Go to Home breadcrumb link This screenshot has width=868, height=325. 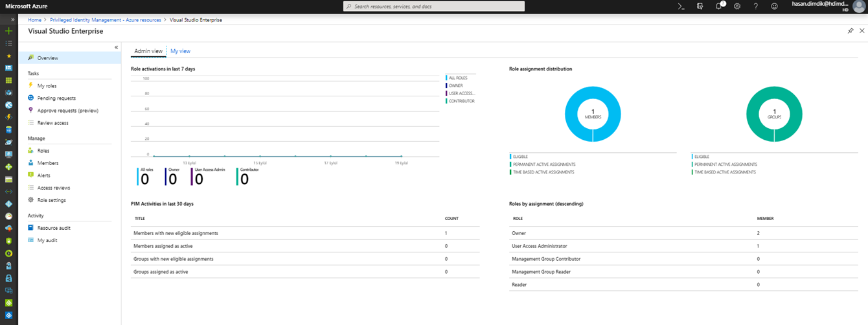point(35,20)
